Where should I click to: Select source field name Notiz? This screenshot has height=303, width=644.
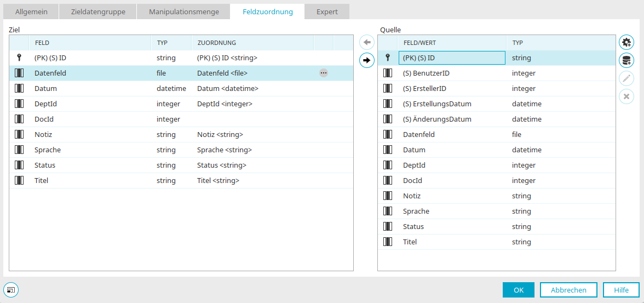click(x=412, y=196)
